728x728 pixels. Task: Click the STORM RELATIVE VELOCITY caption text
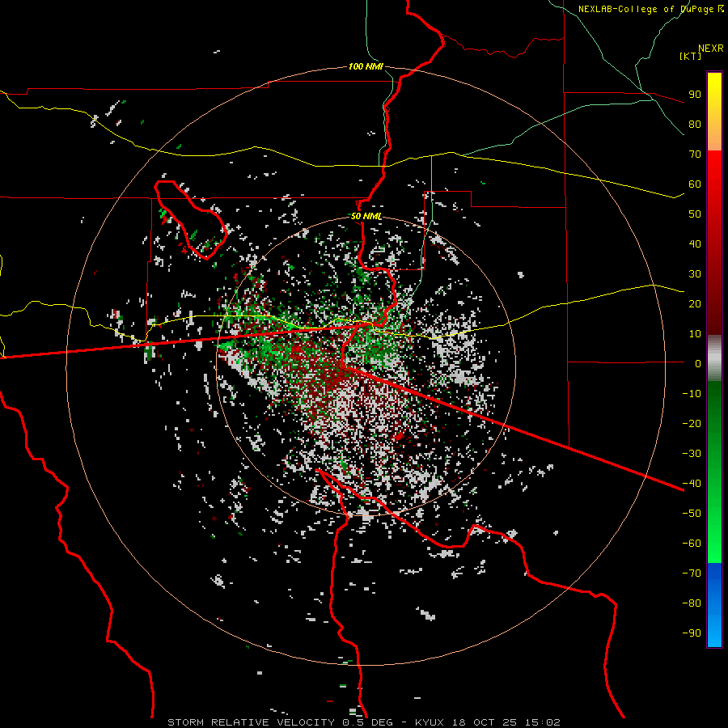(x=251, y=722)
